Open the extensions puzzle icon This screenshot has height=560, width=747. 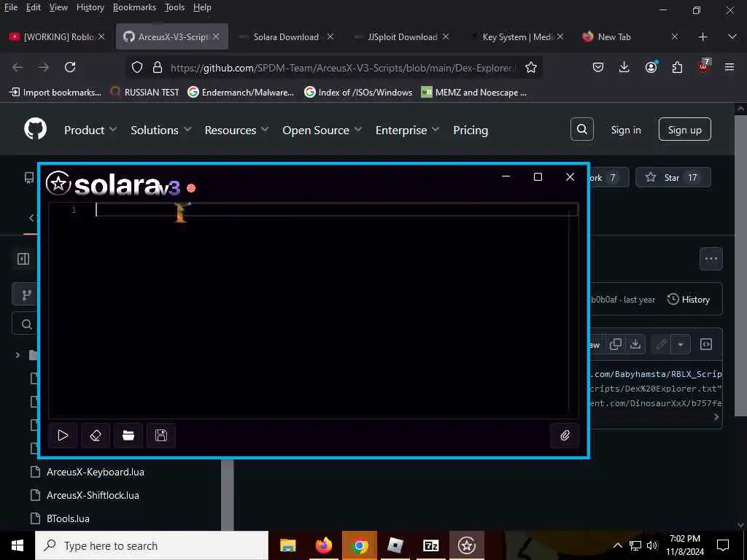(x=677, y=67)
